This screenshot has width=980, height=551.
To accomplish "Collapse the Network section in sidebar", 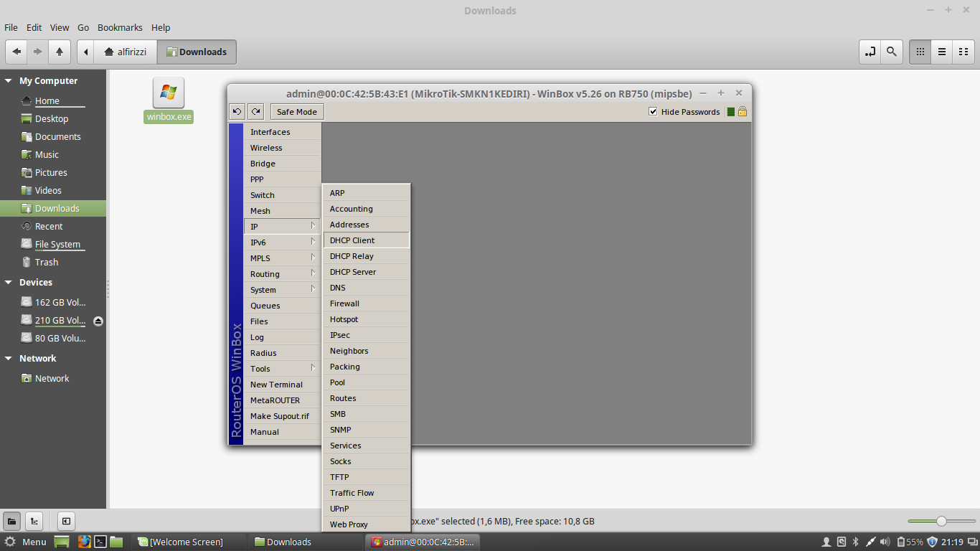I will [9, 359].
